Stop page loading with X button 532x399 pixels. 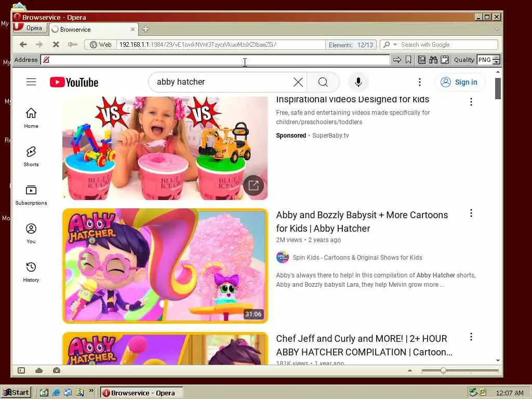click(x=56, y=45)
